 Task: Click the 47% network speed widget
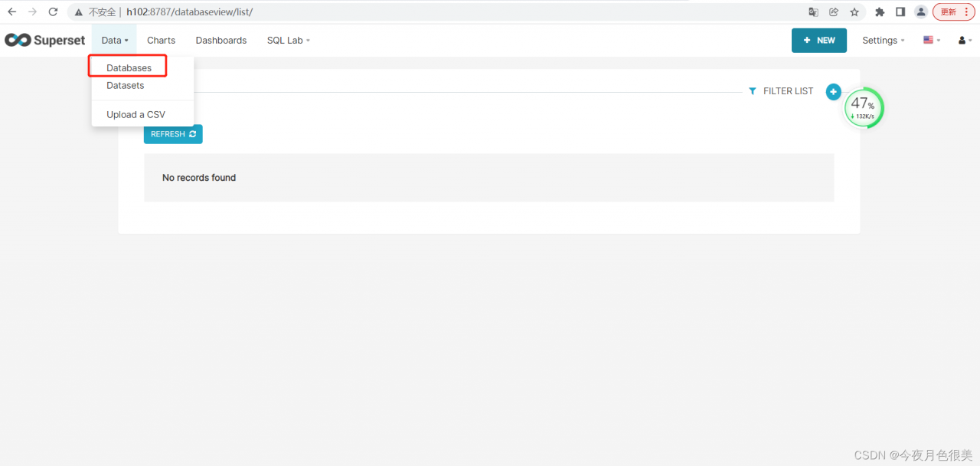864,108
